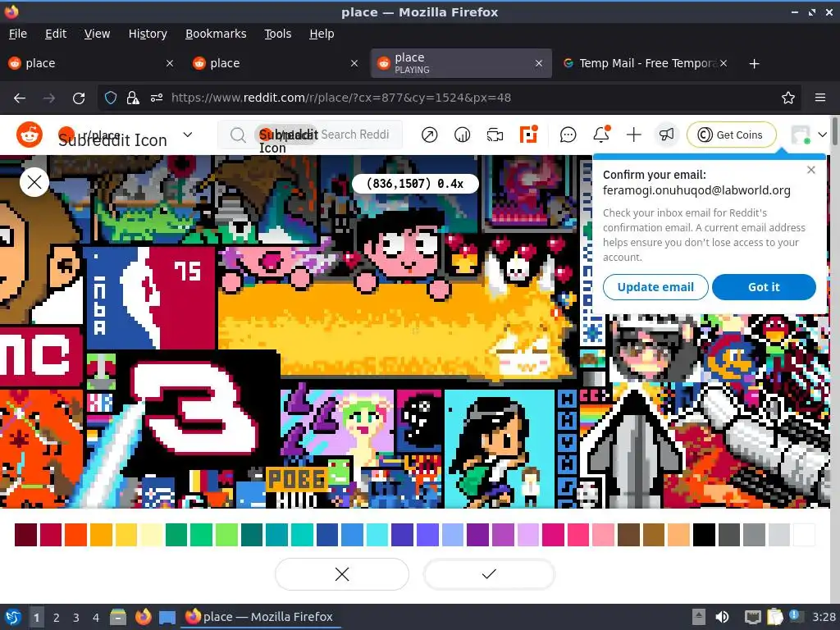Open the View menu
Viewport: 840px width, 630px height.
[97, 34]
